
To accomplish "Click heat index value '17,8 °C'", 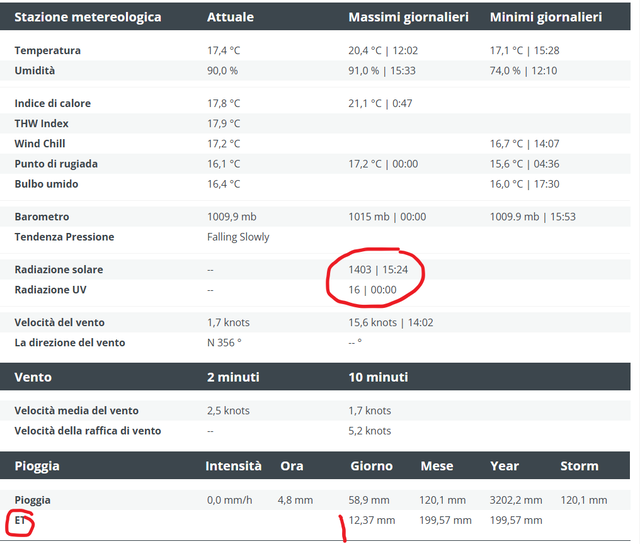I will point(224,103).
